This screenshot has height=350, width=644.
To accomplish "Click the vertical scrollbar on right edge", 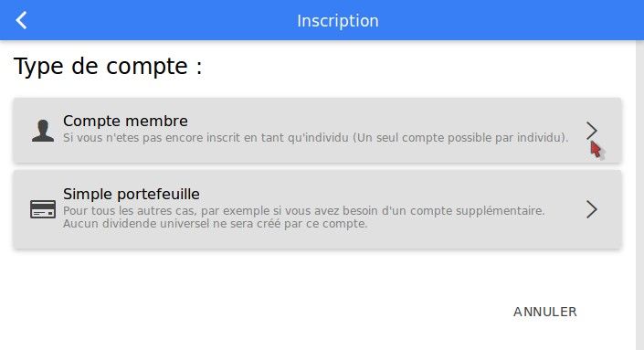I will click(x=640, y=195).
